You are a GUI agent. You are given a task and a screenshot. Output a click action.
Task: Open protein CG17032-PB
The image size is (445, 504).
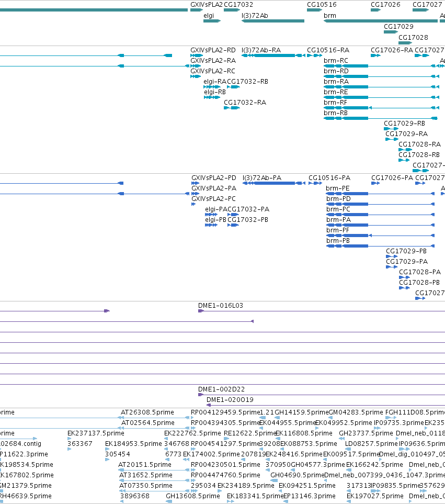coord(248,220)
